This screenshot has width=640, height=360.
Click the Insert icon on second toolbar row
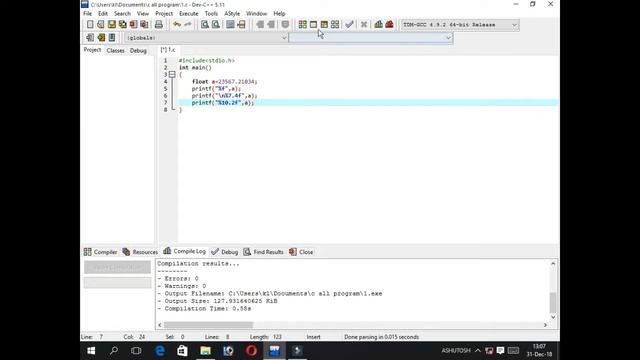[x=90, y=38]
